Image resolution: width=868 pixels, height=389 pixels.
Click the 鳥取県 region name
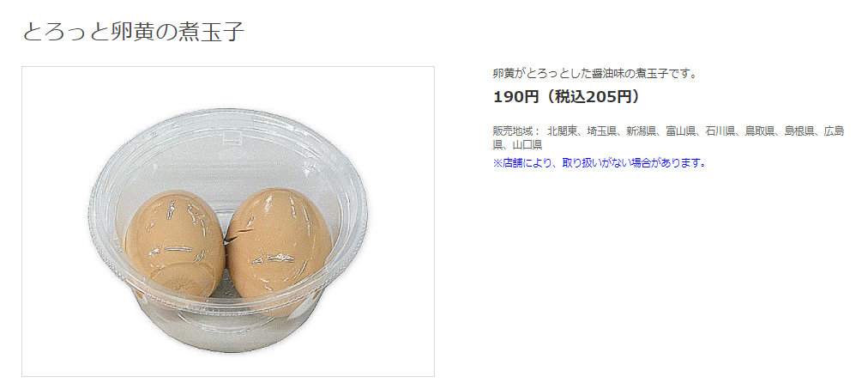pyautogui.click(x=760, y=131)
